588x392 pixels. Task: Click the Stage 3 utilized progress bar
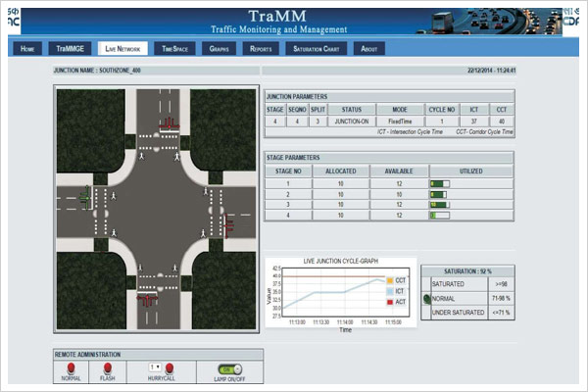click(439, 204)
